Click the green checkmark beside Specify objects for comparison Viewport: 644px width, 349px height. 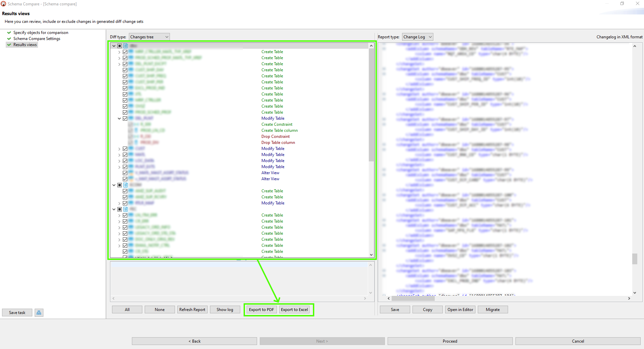(x=9, y=32)
